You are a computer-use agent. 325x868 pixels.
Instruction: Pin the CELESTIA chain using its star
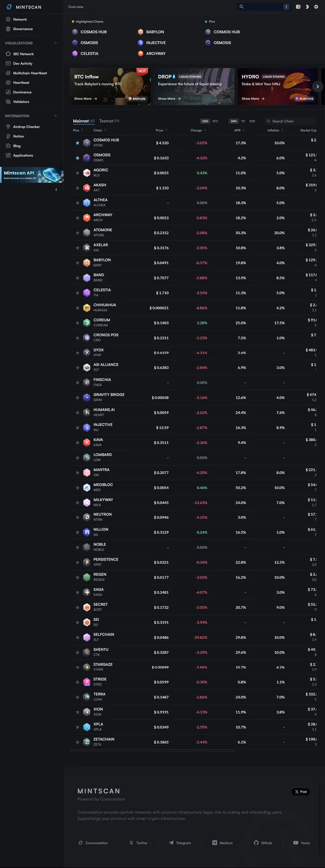tap(77, 292)
